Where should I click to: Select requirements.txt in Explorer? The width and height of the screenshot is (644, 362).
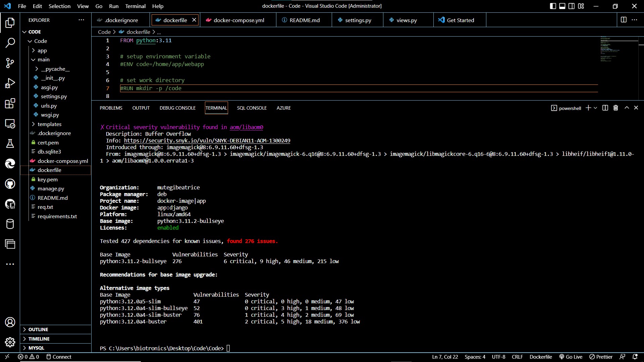[57, 217]
